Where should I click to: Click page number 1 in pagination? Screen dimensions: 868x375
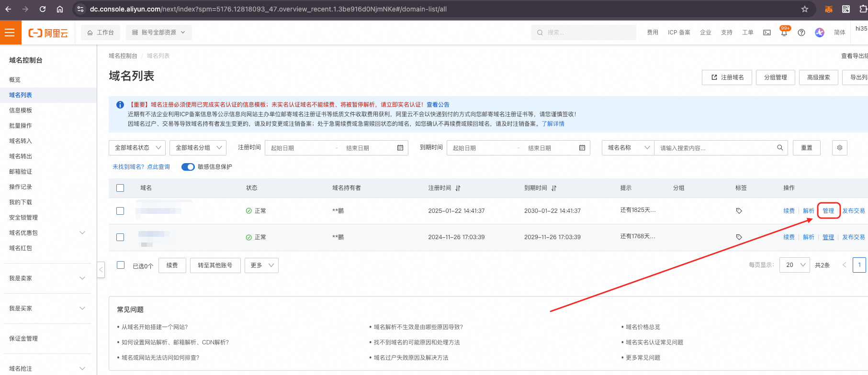pyautogui.click(x=859, y=265)
